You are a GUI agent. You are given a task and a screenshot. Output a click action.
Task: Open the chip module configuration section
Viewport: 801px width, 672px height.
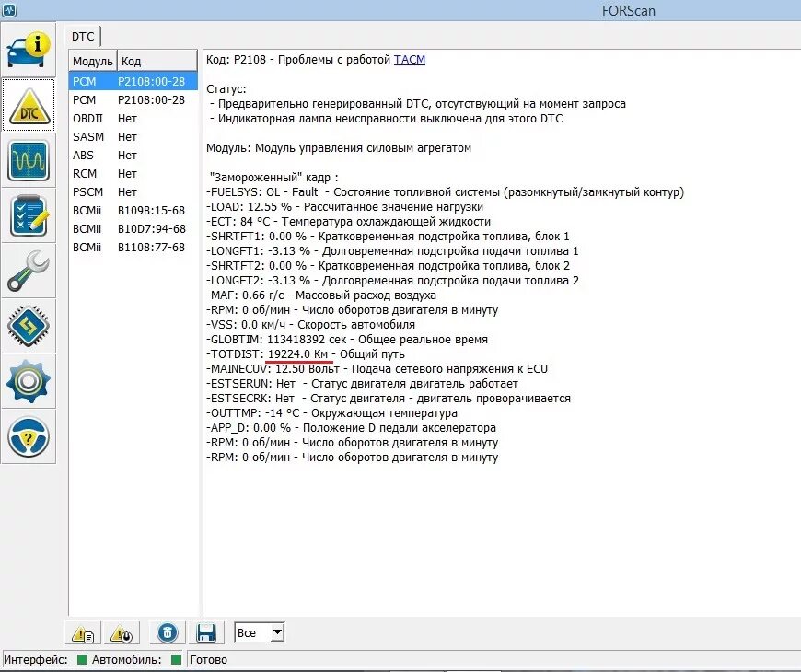pyautogui.click(x=29, y=326)
